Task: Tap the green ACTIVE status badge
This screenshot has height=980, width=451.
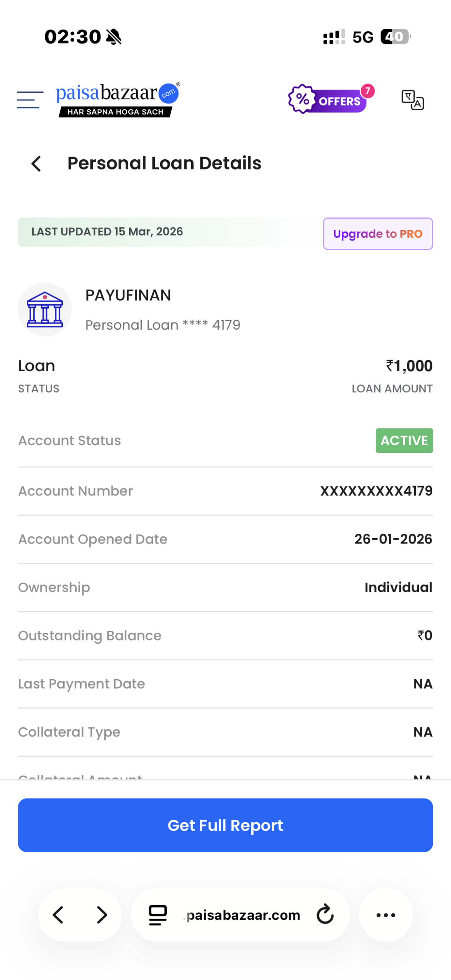Action: click(x=404, y=440)
